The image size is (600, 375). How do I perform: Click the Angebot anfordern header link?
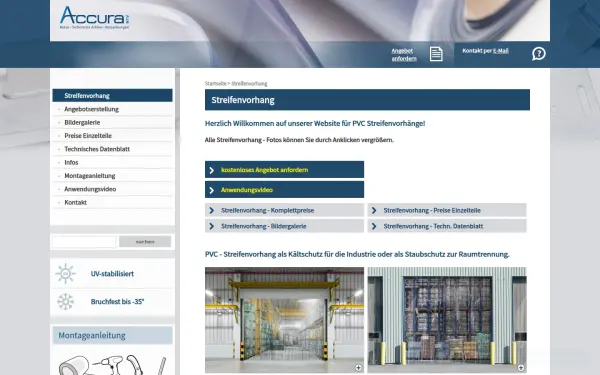(x=404, y=55)
